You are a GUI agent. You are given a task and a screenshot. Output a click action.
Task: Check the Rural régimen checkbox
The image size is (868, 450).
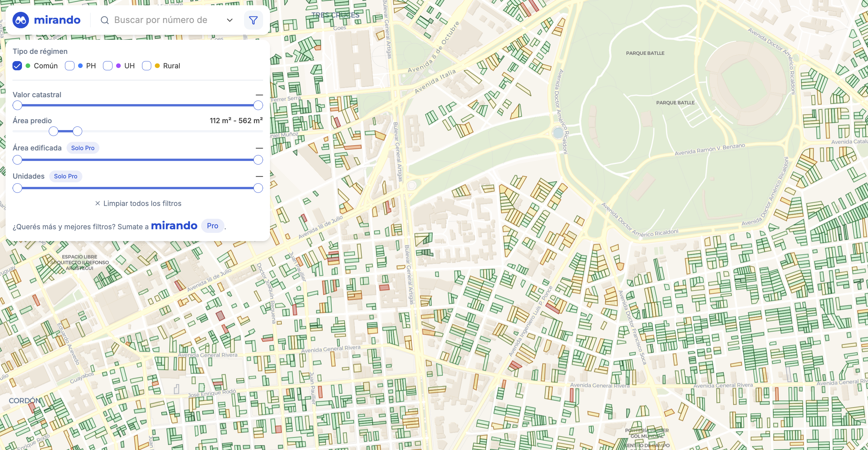(x=147, y=66)
